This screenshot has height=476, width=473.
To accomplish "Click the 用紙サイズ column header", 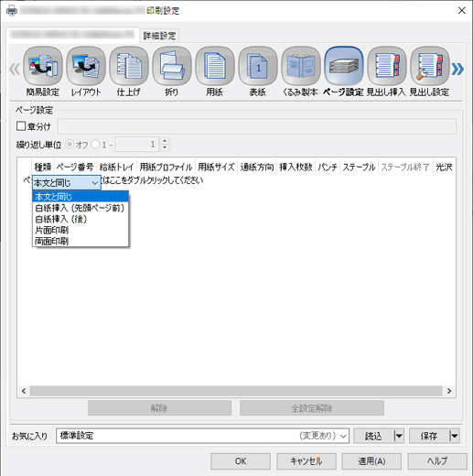I will [x=216, y=168].
